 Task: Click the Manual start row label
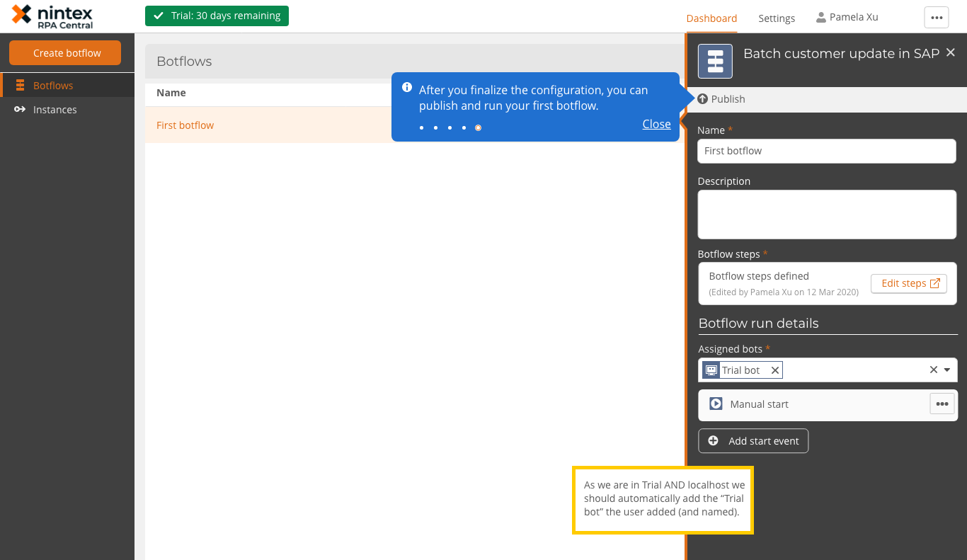759,404
